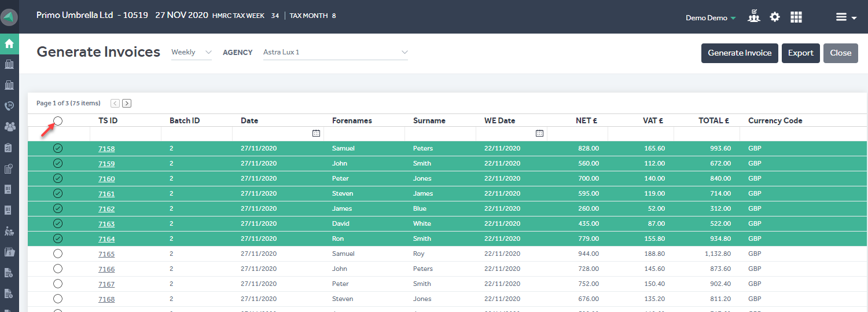Go to next page of results

[x=127, y=103]
